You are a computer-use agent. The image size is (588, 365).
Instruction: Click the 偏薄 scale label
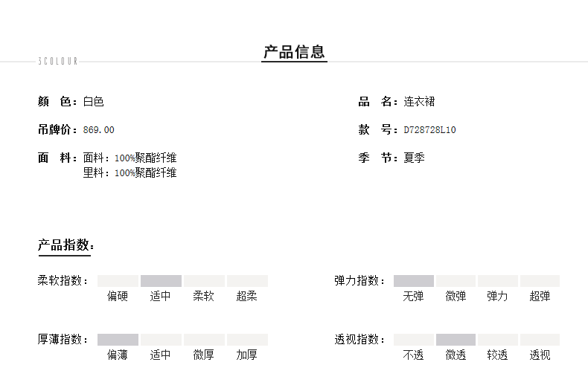118,355
